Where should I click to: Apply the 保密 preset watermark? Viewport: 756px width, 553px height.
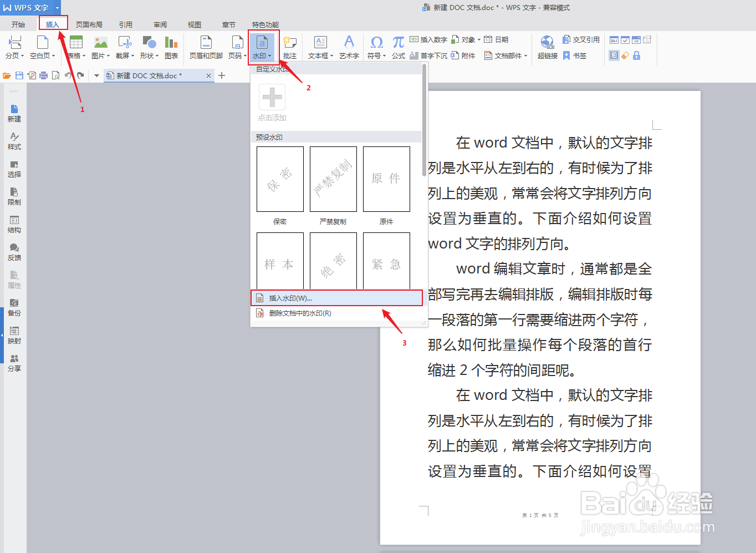tap(279, 179)
